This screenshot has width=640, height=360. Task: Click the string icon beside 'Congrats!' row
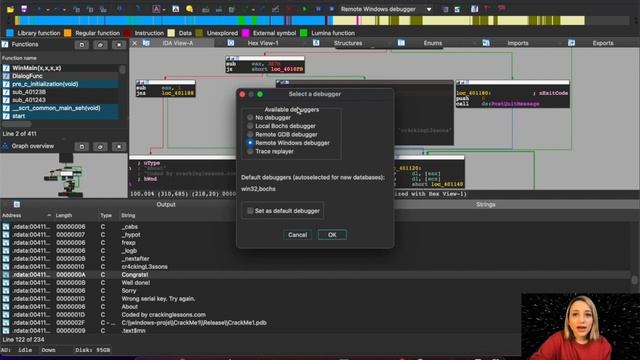[6, 275]
